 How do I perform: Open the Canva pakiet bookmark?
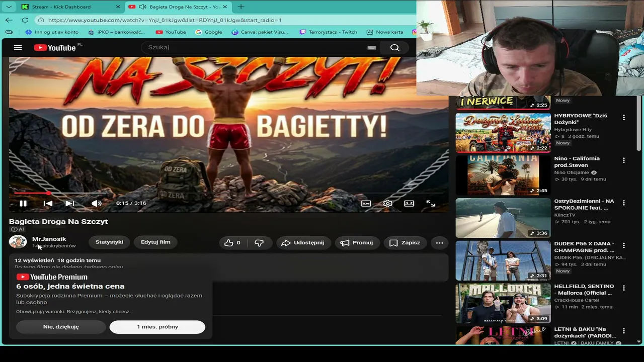[x=260, y=32]
